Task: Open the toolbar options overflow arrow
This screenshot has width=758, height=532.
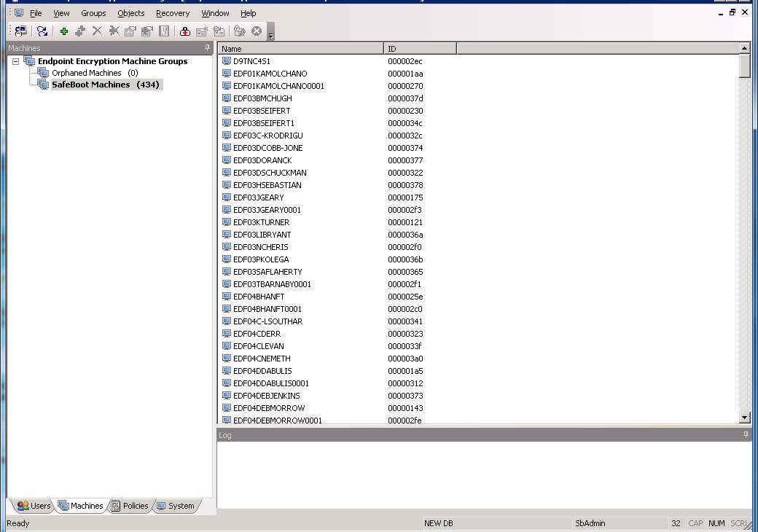Action: (271, 34)
